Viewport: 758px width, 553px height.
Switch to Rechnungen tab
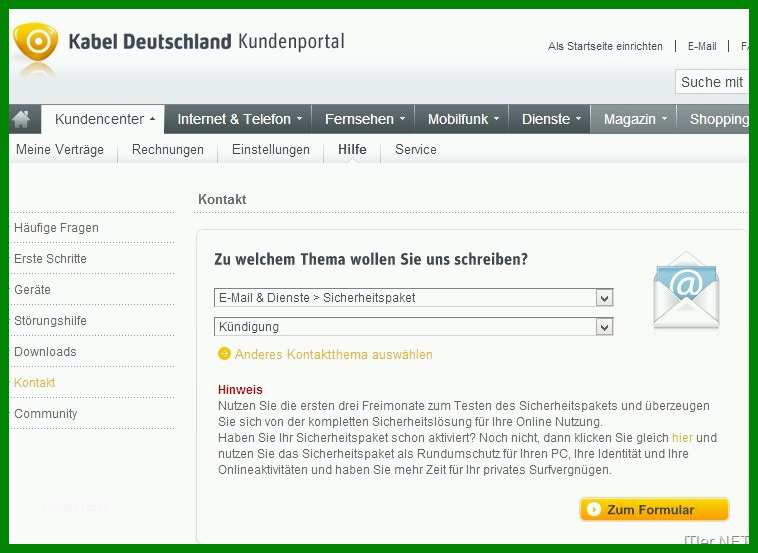pyautogui.click(x=168, y=150)
